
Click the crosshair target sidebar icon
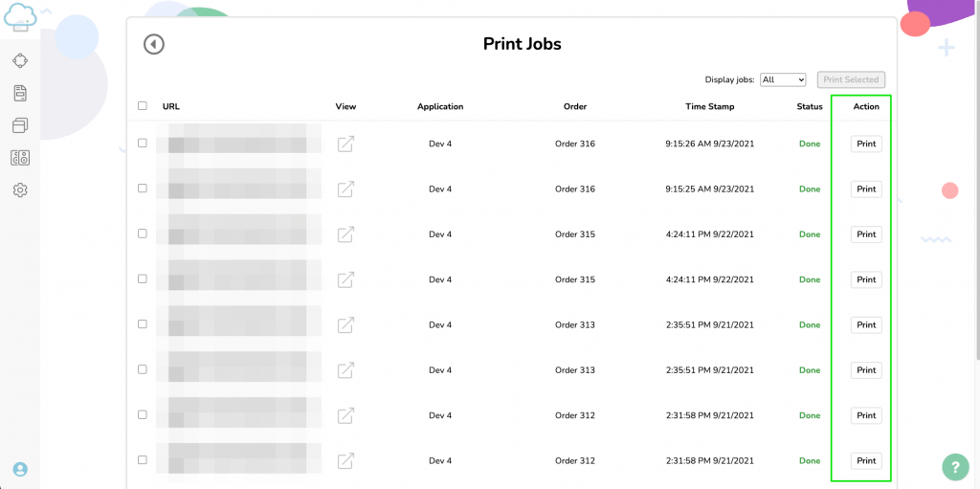pyautogui.click(x=20, y=60)
